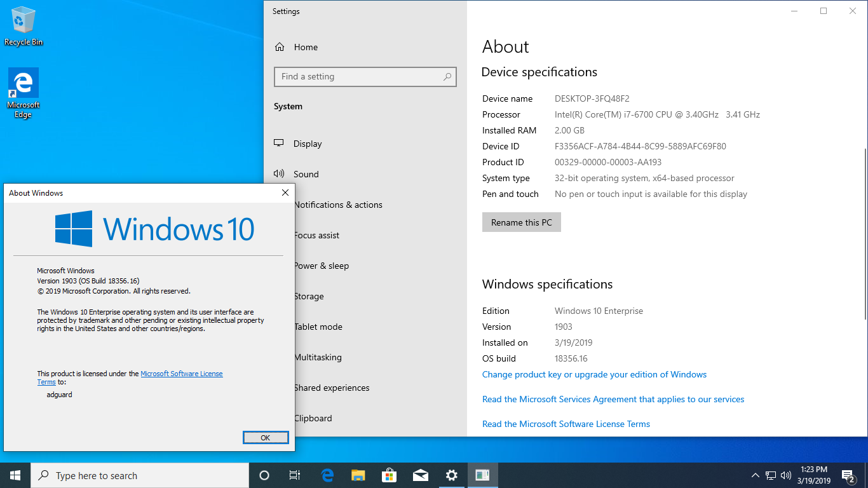Click the Product ID value 00329-00000-00003-AA193
The image size is (868, 488).
(x=608, y=162)
